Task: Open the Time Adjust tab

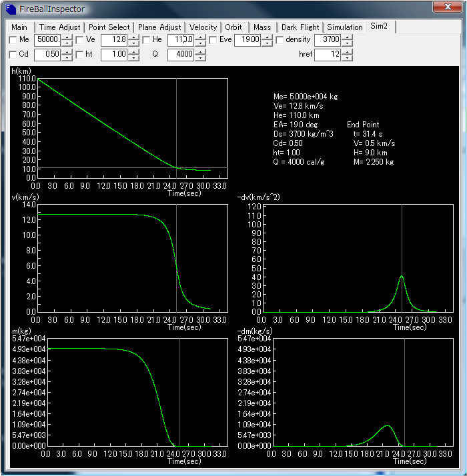Action: [59, 27]
